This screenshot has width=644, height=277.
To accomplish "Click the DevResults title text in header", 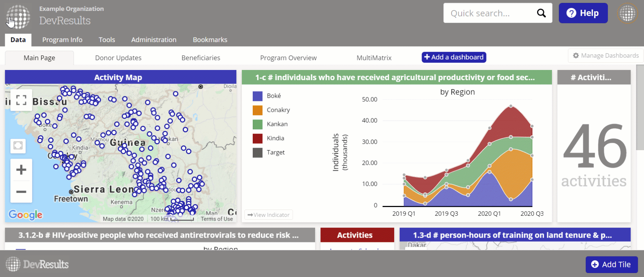I will tap(65, 20).
